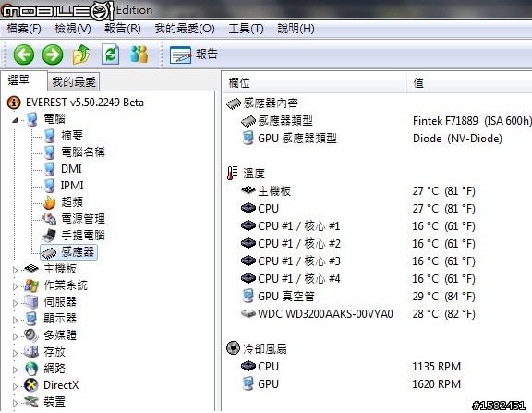Click the 主機板 motherboard icon in tree
Viewport: 532px width, 413px height.
(31, 269)
